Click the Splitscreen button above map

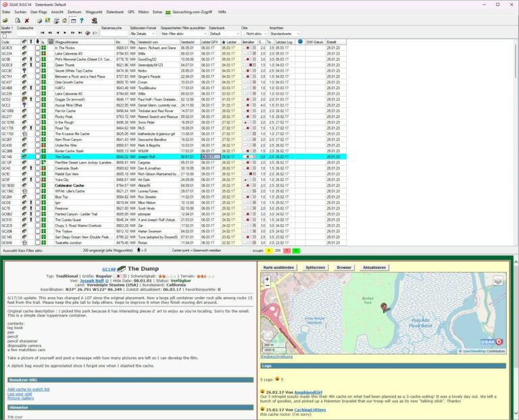click(x=315, y=267)
